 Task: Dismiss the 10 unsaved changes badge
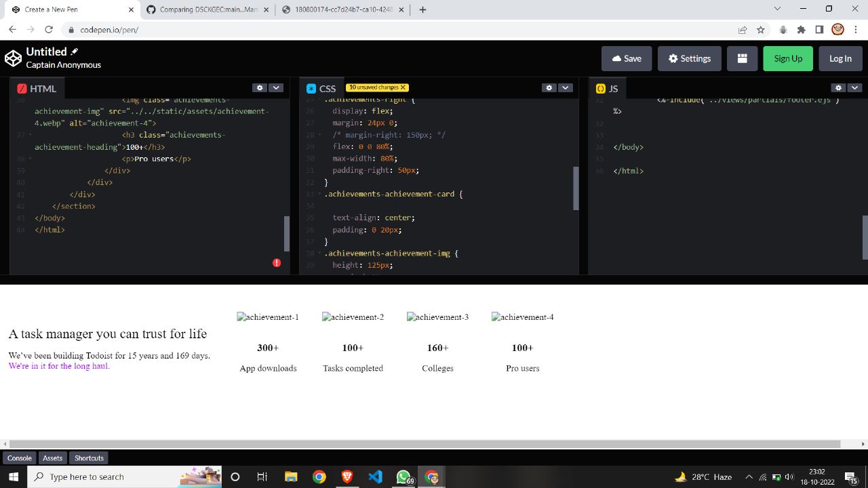403,87
